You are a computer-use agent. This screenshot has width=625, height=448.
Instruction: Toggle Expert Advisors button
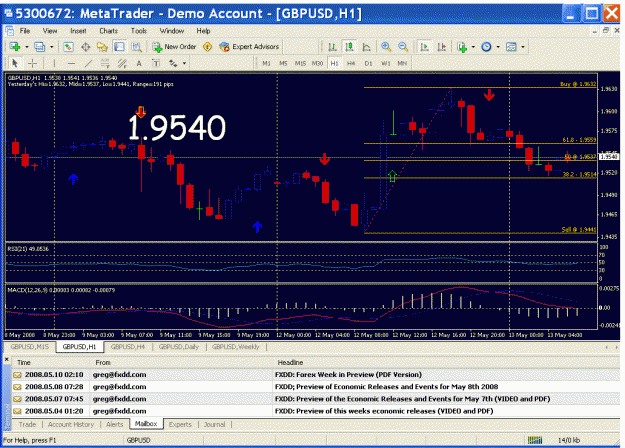point(249,47)
